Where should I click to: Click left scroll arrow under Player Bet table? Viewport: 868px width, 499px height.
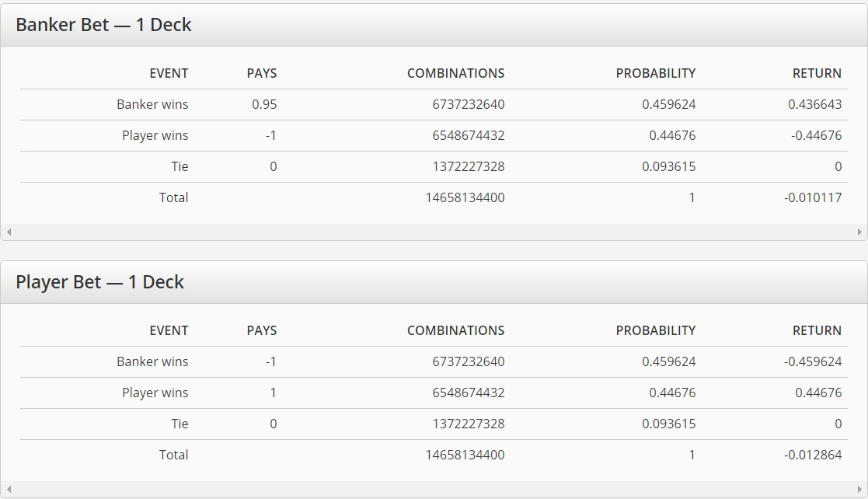[8, 489]
